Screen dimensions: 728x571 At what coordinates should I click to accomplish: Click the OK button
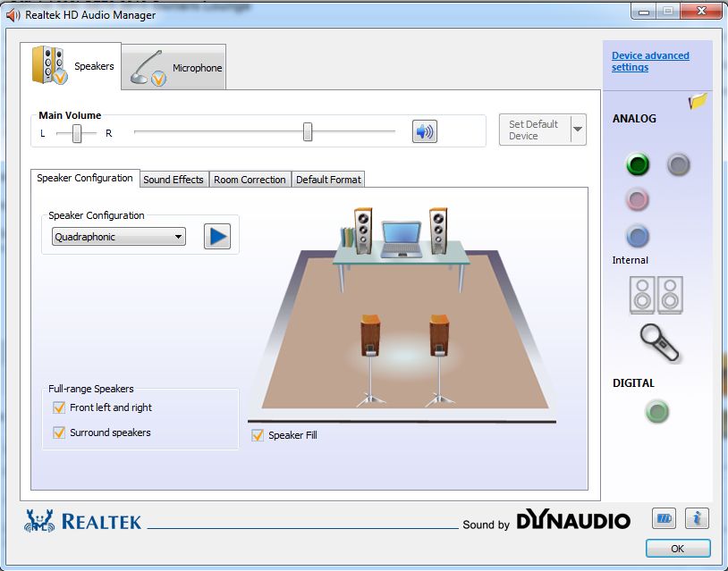678,549
